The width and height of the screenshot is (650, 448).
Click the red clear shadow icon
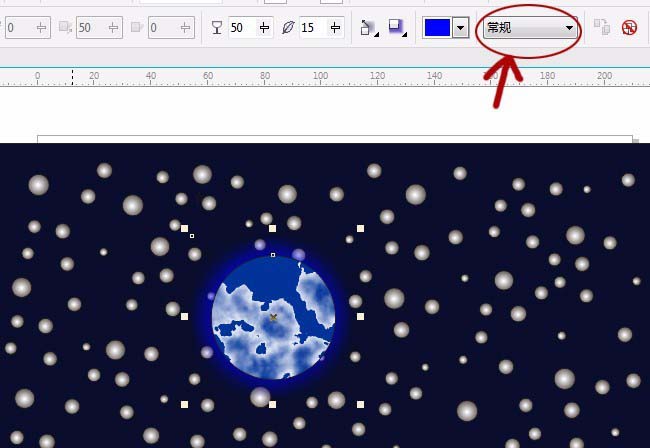click(x=629, y=28)
